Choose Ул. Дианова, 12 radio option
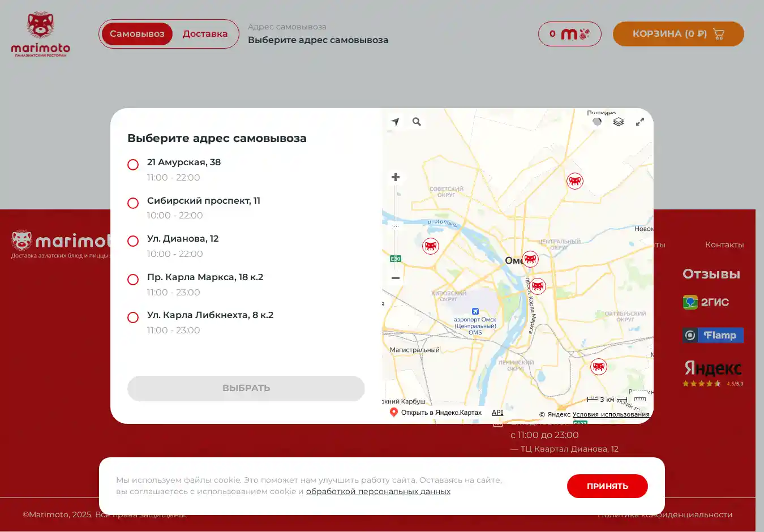Screen dimensions: 764x532 tap(133, 241)
